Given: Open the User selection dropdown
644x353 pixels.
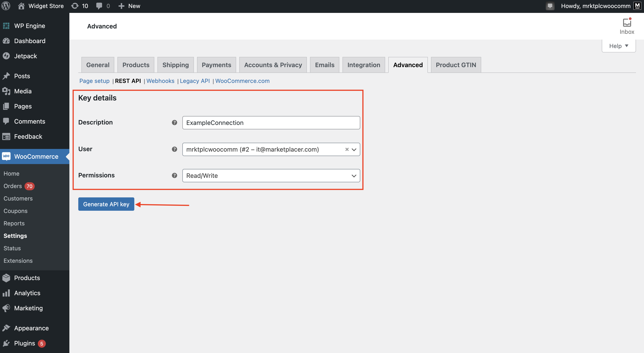Looking at the screenshot, I should pyautogui.click(x=271, y=149).
